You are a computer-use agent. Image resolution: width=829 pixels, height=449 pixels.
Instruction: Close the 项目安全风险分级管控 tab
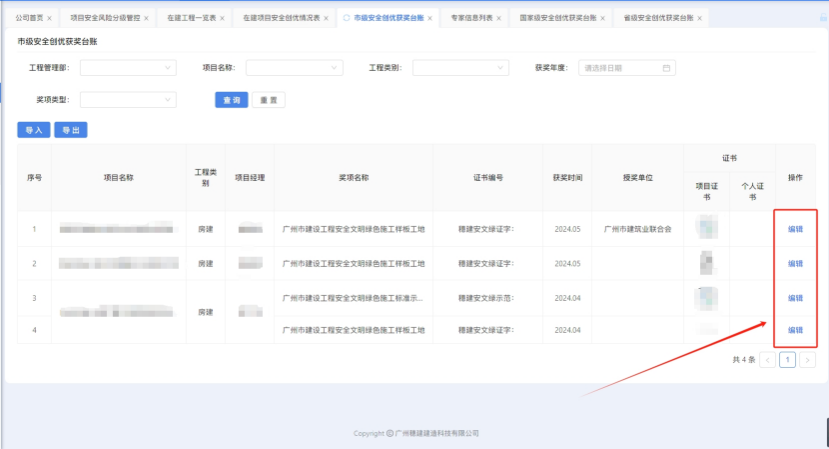(x=146, y=19)
